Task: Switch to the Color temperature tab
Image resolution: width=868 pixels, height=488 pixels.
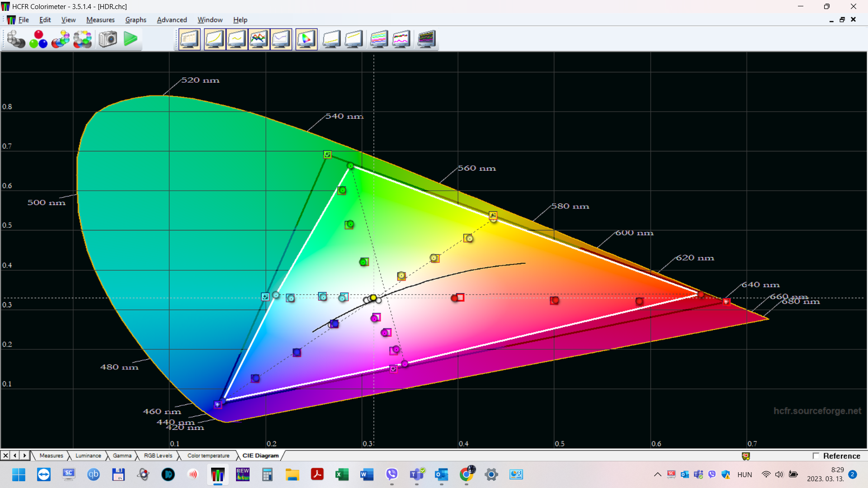Action: point(208,455)
